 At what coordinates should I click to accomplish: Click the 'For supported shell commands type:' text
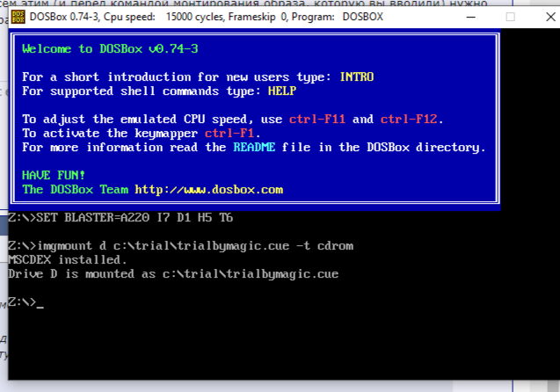click(142, 91)
